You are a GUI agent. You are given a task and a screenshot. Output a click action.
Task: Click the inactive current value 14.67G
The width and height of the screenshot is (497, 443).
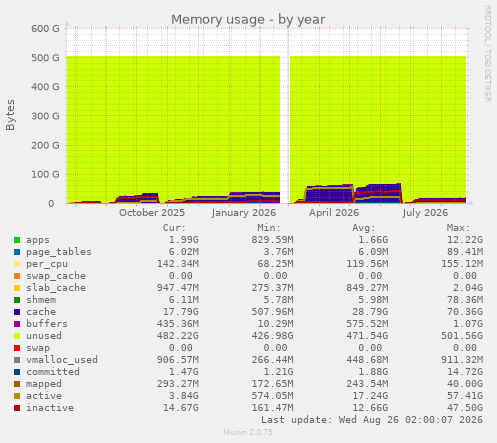click(x=181, y=408)
